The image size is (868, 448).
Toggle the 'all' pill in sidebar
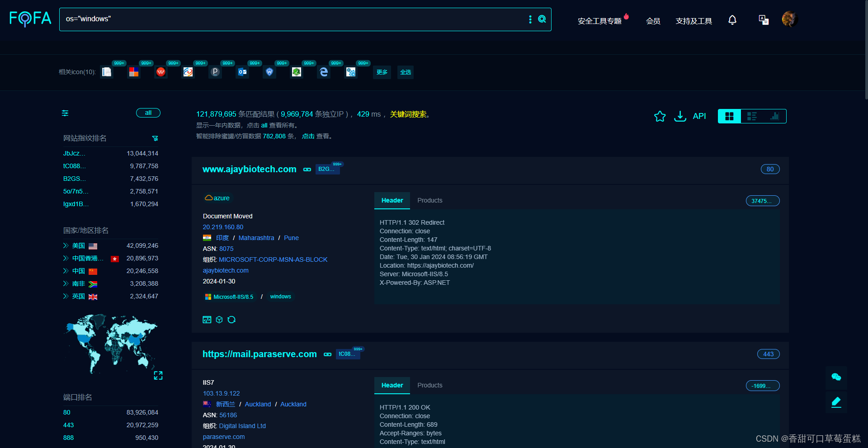[x=148, y=113]
